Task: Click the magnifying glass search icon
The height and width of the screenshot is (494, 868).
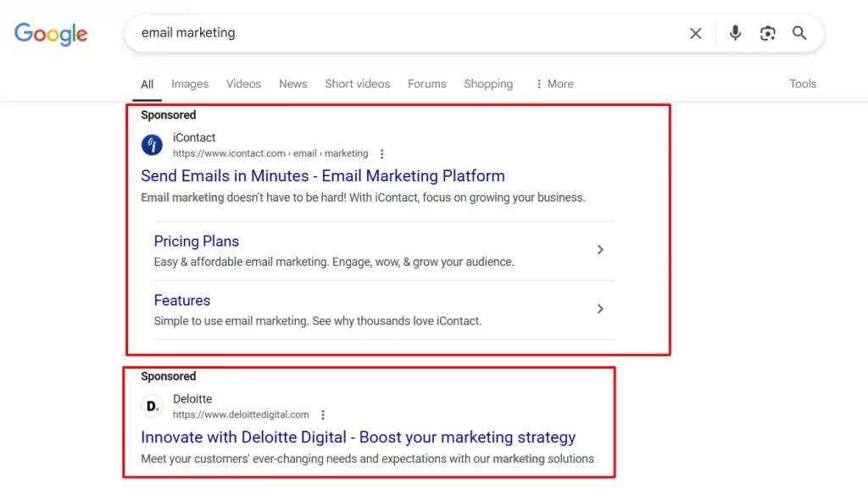Action: tap(799, 33)
